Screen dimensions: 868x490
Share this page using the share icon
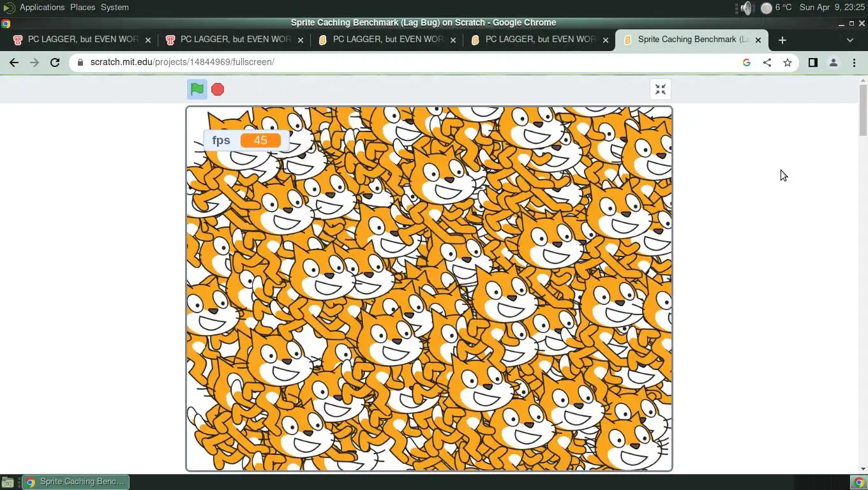click(767, 63)
